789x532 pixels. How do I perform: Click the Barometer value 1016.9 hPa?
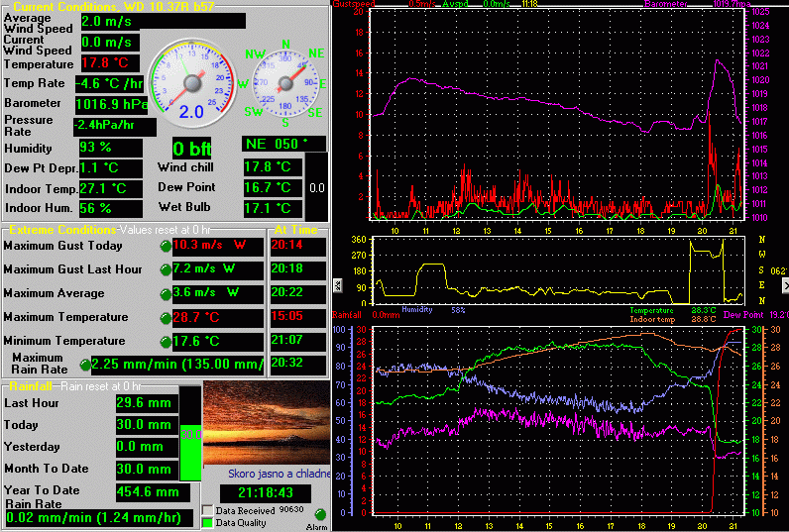click(x=109, y=103)
